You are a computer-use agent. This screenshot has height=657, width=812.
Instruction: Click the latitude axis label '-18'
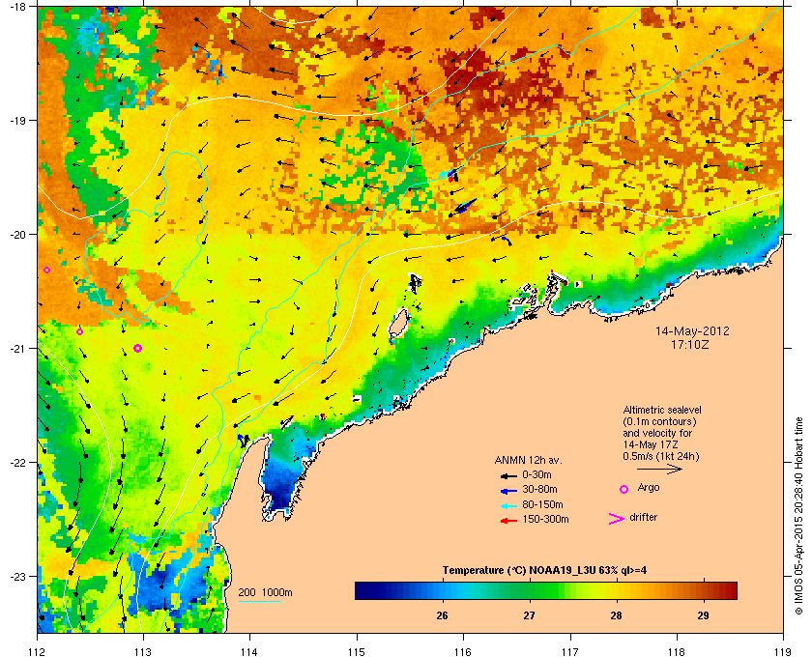tap(17, 6)
